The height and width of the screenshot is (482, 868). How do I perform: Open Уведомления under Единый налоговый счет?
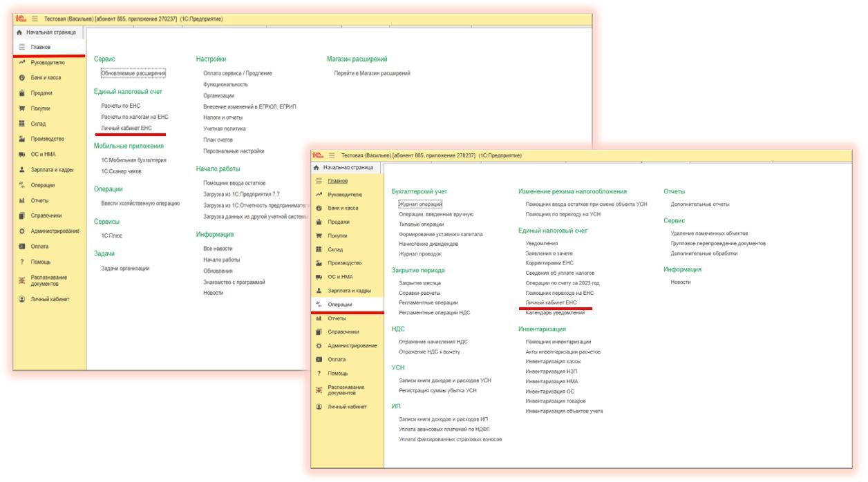pyautogui.click(x=541, y=243)
